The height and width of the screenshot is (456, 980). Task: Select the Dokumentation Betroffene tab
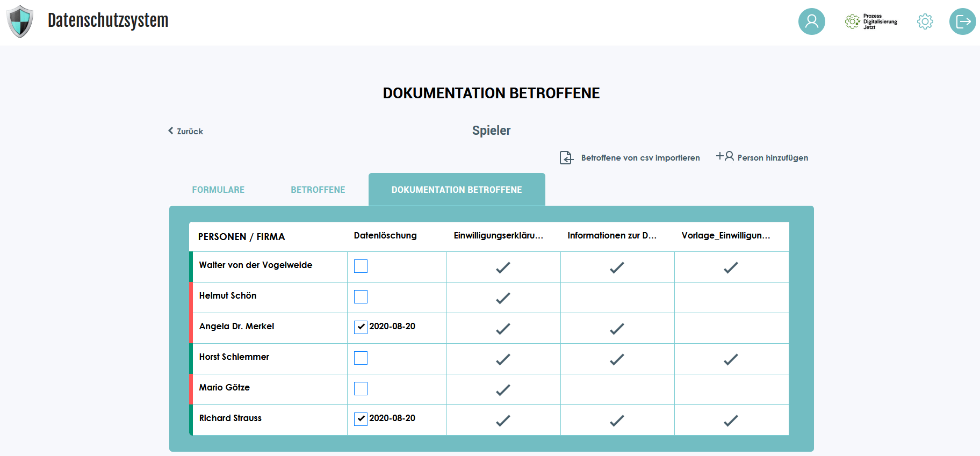457,190
